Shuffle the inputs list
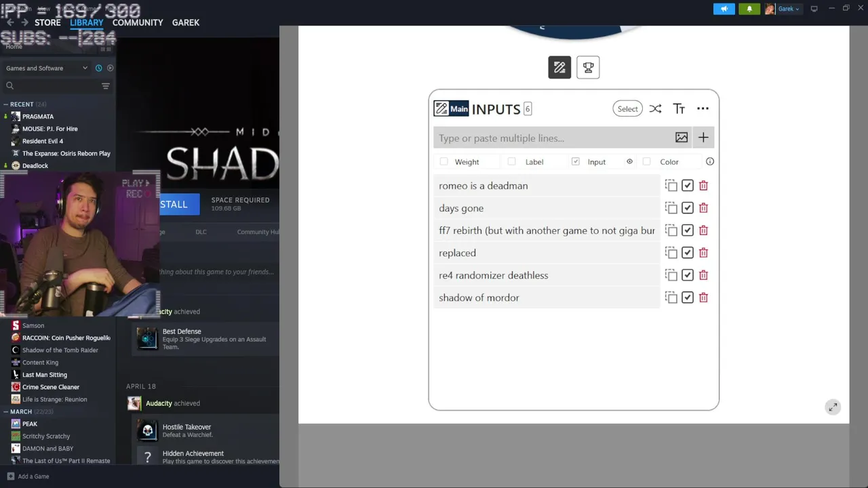Viewport: 868px width, 488px height. pyautogui.click(x=655, y=108)
